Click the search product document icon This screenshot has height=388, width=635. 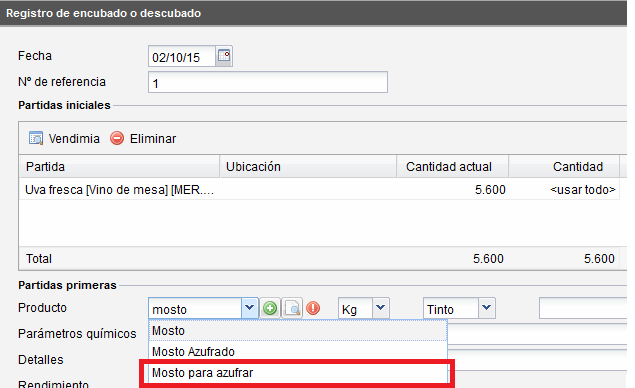click(x=292, y=309)
